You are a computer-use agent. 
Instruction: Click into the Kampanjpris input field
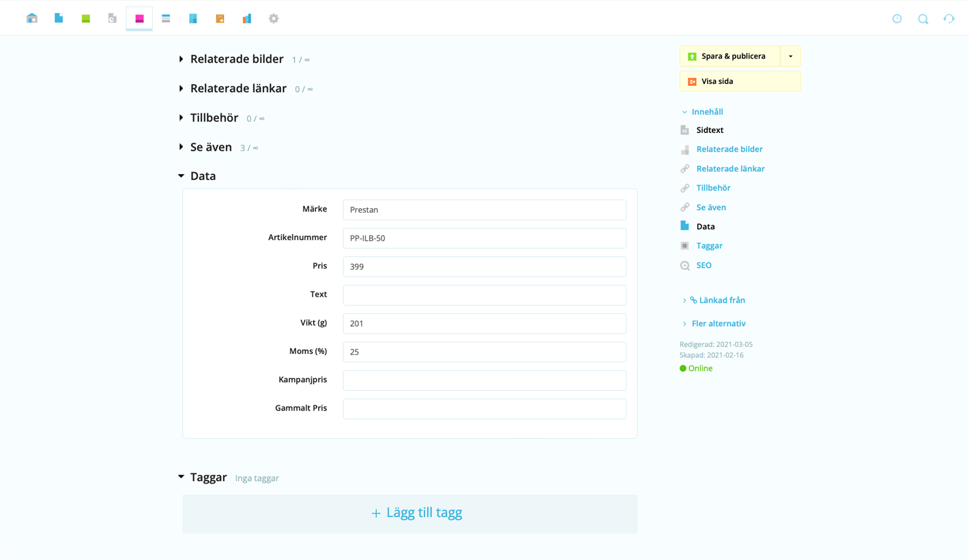(484, 381)
